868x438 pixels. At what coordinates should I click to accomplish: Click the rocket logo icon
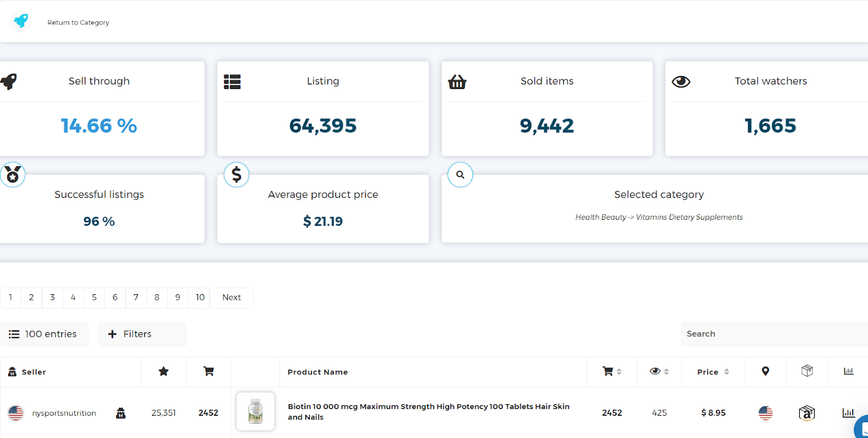(21, 21)
